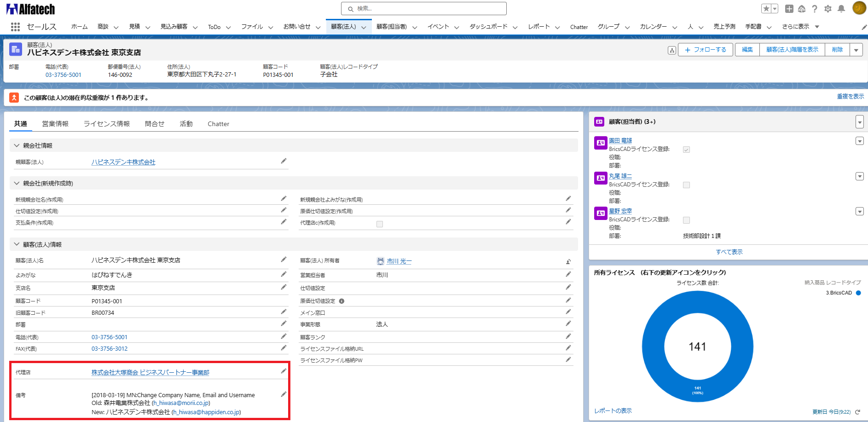Refresh the 所有ライセンス chart
Screen dimensions: 868x422
point(857,412)
